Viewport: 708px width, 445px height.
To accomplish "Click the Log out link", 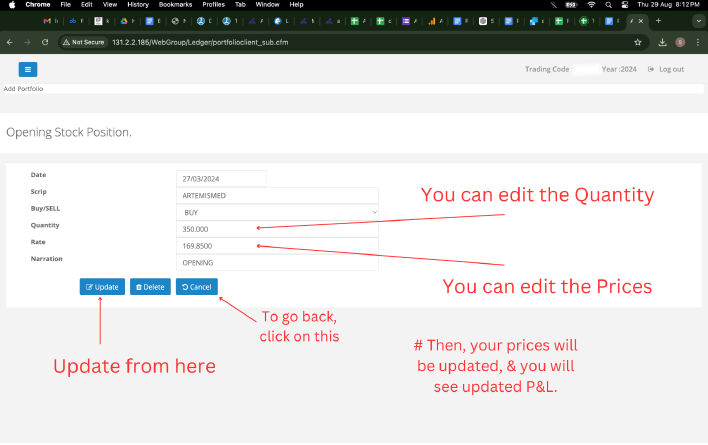I will tap(666, 69).
